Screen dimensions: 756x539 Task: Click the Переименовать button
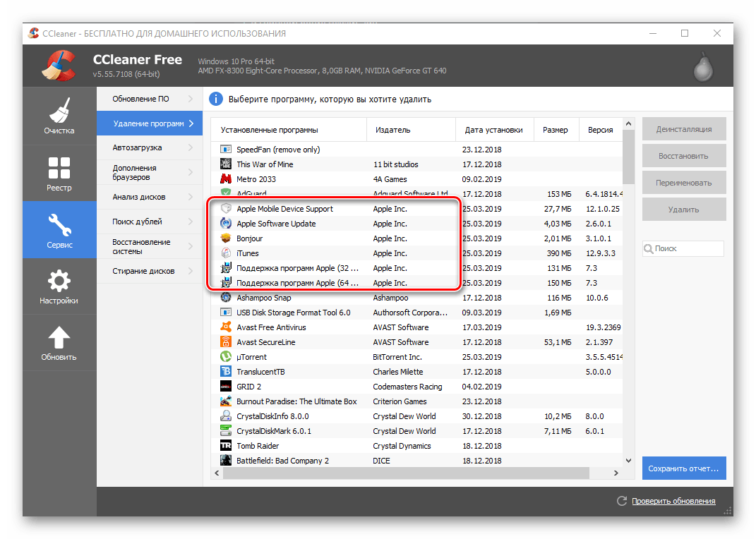tap(684, 183)
